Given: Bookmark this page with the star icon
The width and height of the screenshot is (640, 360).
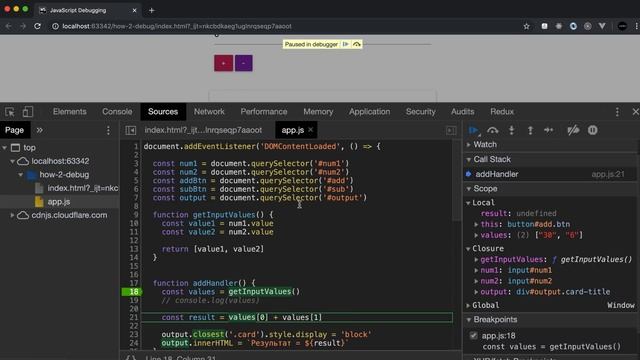Looking at the screenshot, I should [527, 26].
